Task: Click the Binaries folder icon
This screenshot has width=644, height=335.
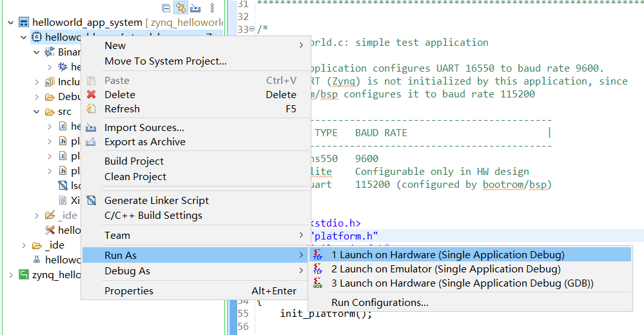Action: pyautogui.click(x=50, y=52)
